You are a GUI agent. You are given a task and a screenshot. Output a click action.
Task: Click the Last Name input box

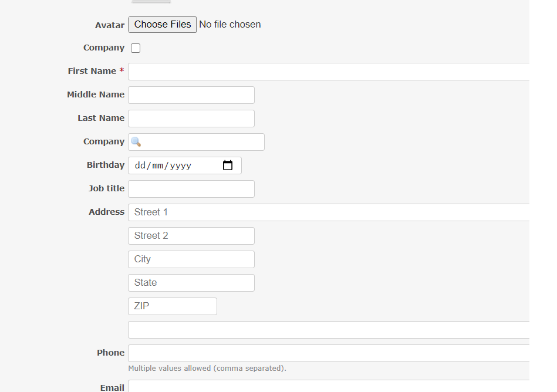[x=191, y=118]
